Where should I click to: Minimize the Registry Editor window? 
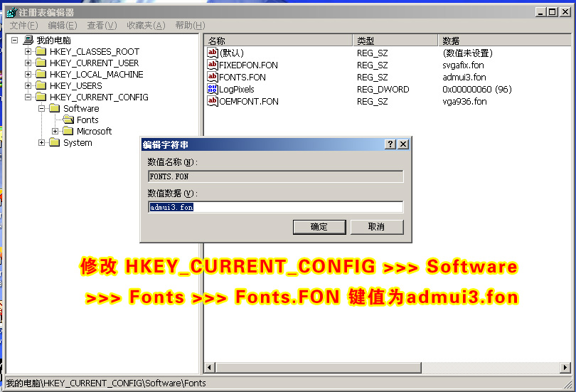point(540,12)
